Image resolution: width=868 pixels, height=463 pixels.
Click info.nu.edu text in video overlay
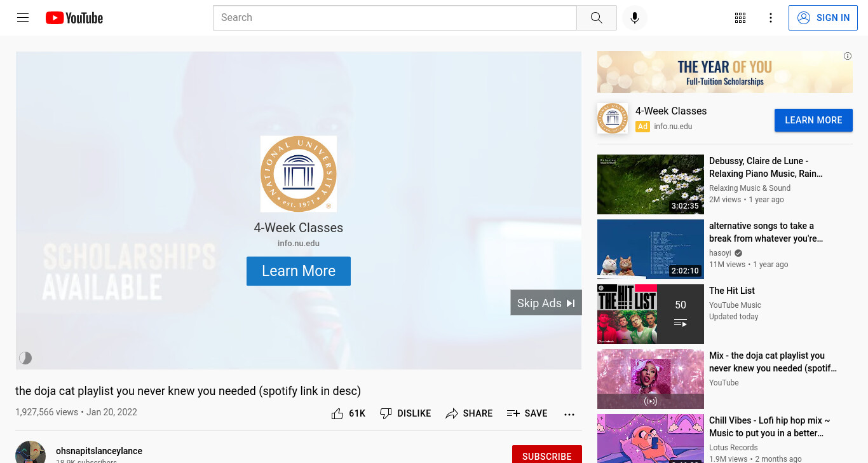tap(299, 244)
